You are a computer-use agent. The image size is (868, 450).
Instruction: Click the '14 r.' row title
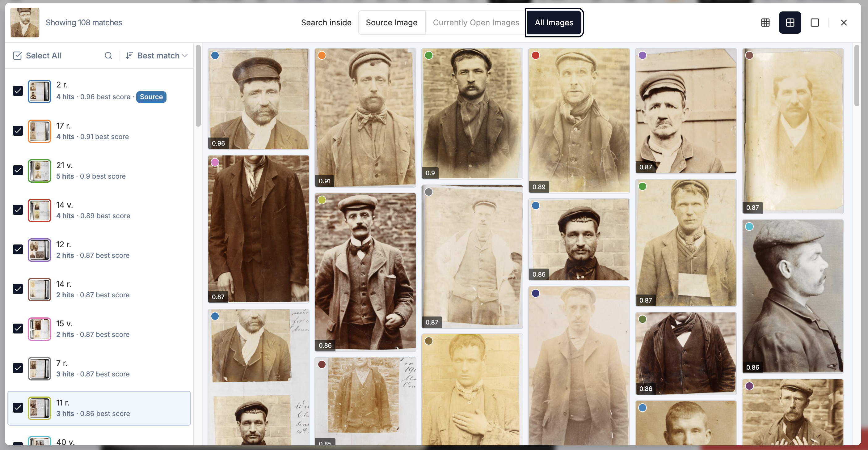(64, 284)
